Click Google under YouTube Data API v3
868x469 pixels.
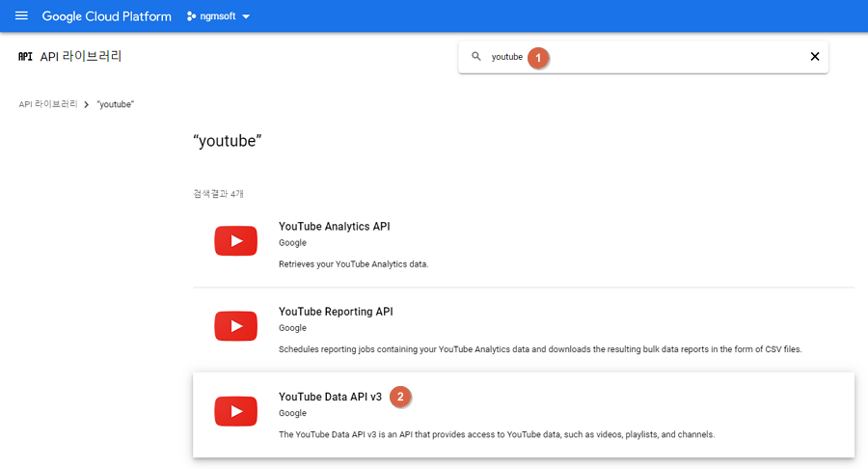click(292, 414)
